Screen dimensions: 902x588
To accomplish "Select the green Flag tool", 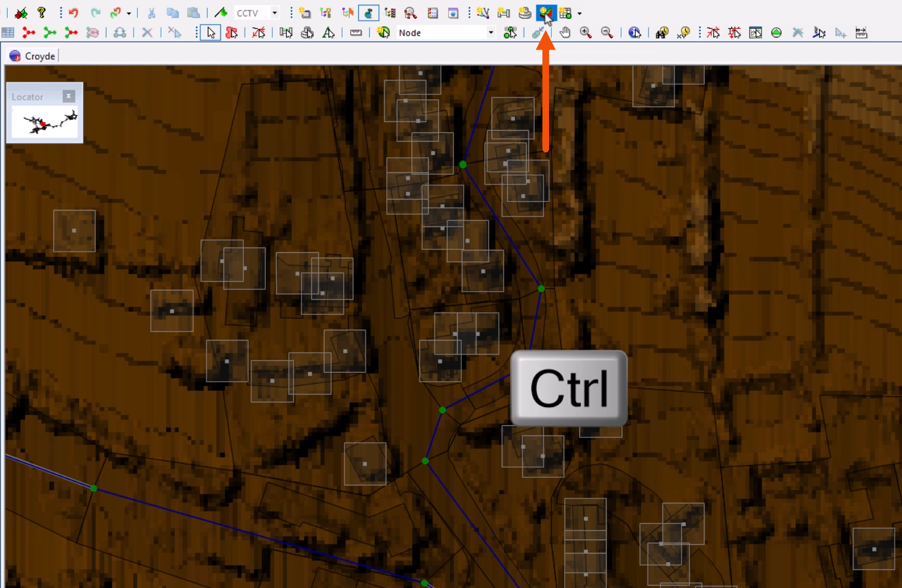I will point(222,12).
